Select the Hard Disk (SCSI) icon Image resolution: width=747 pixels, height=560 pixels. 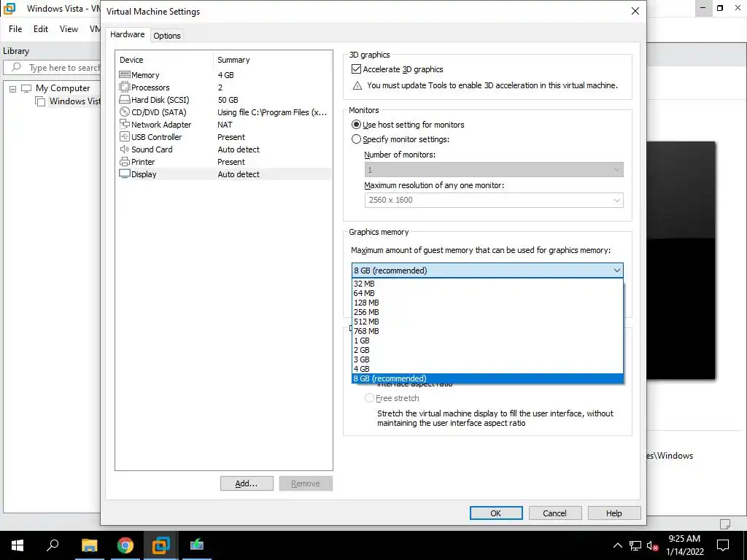tap(124, 99)
